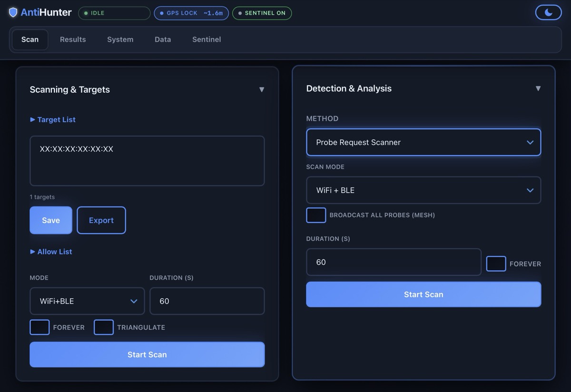Click the target MAC address text area
This screenshot has width=571, height=392.
(x=147, y=161)
